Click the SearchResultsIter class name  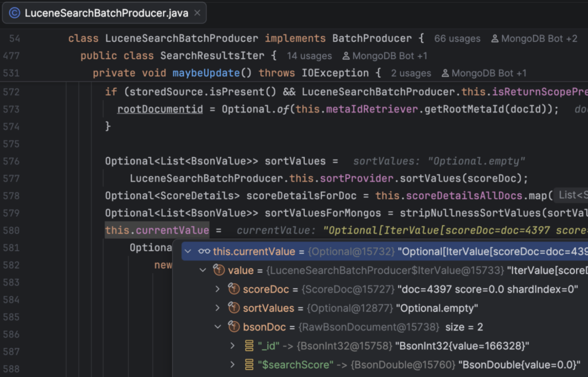point(212,56)
